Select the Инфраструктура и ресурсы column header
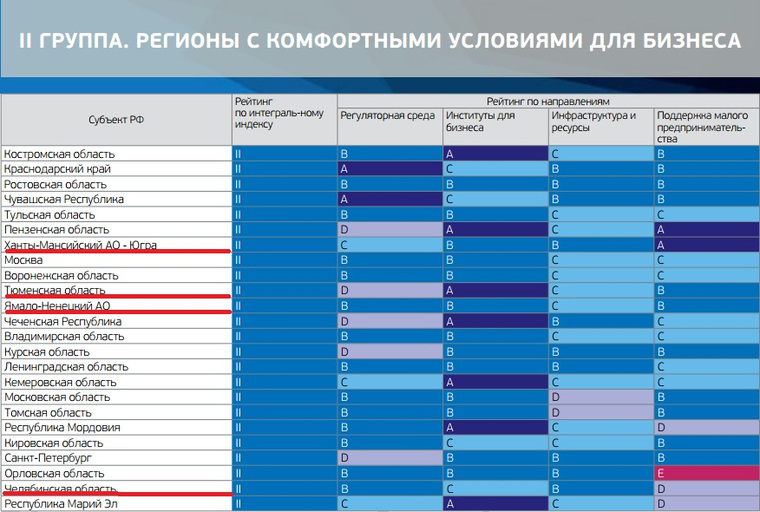This screenshot has height=512, width=760. (601, 127)
